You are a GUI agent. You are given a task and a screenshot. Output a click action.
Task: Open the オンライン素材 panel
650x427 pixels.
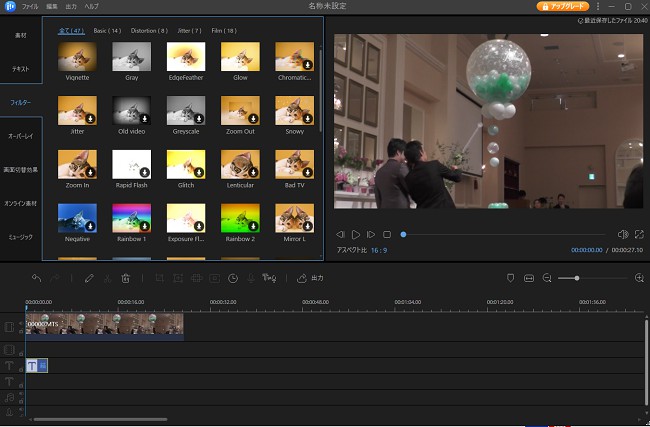21,203
